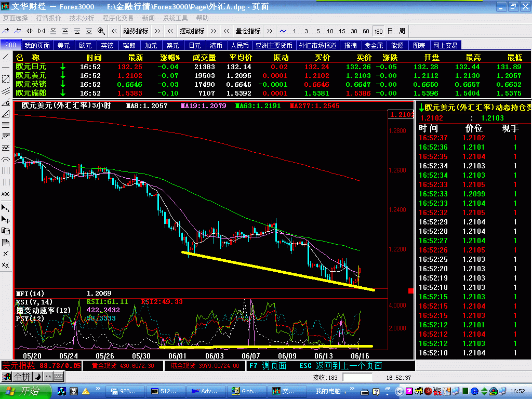The height and width of the screenshot is (399, 532).
Task: Go to previous trend indicator with << arrow
Action: pyautogui.click(x=114, y=31)
